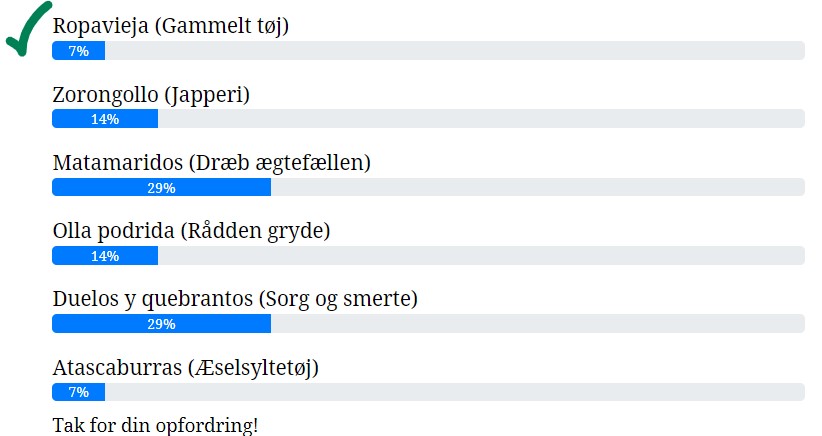Click the 29% blue bar under Matamaridos
This screenshot has width=822, height=436.
point(161,187)
